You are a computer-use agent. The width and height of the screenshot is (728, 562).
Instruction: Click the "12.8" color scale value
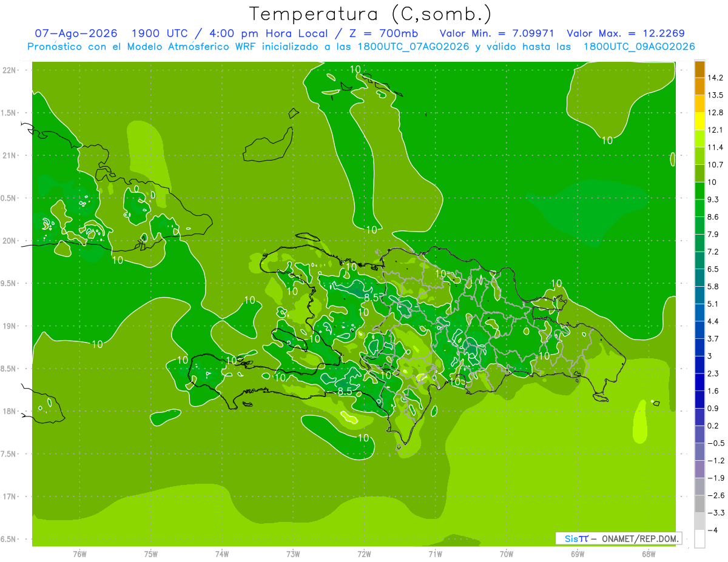(715, 113)
